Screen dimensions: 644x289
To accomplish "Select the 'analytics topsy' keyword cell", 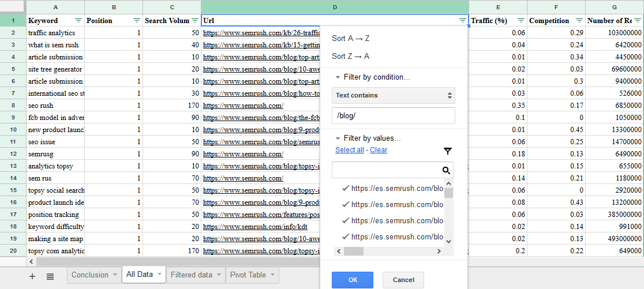I will (x=56, y=166).
